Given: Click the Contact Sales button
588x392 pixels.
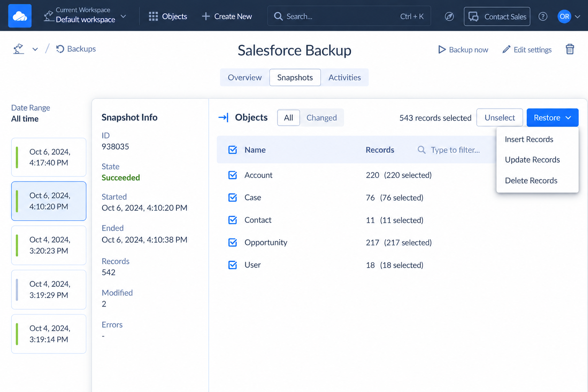Looking at the screenshot, I should tap(497, 16).
